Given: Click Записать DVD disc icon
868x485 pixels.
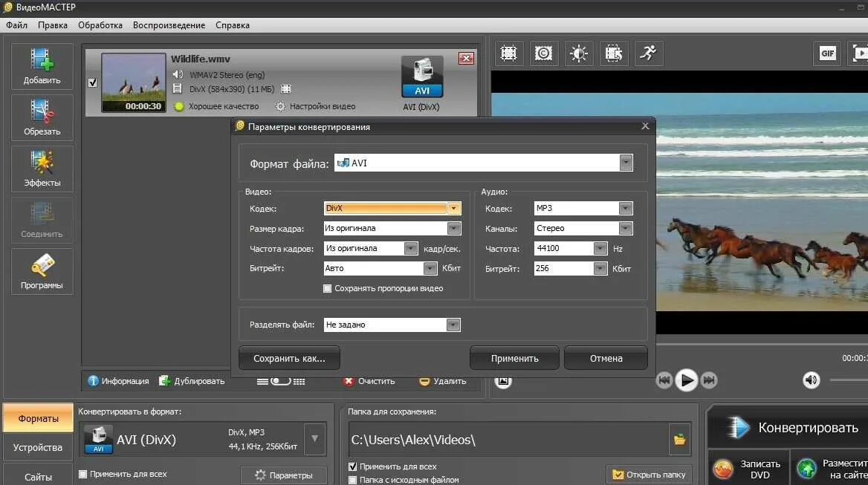Looking at the screenshot, I should click(722, 469).
